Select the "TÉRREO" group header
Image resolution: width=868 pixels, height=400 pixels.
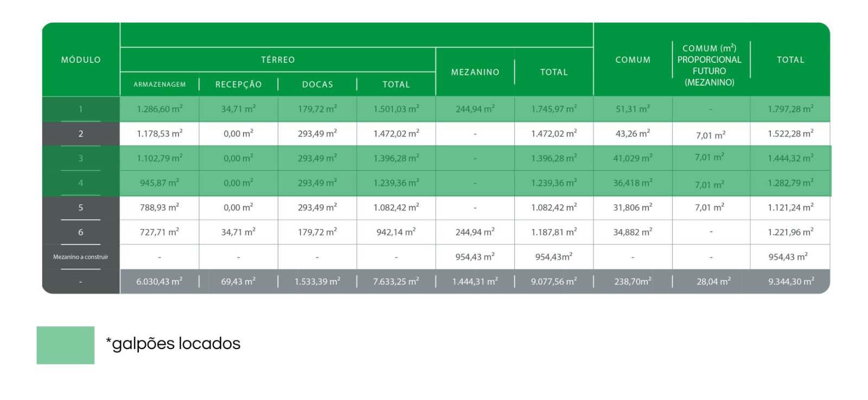click(278, 60)
